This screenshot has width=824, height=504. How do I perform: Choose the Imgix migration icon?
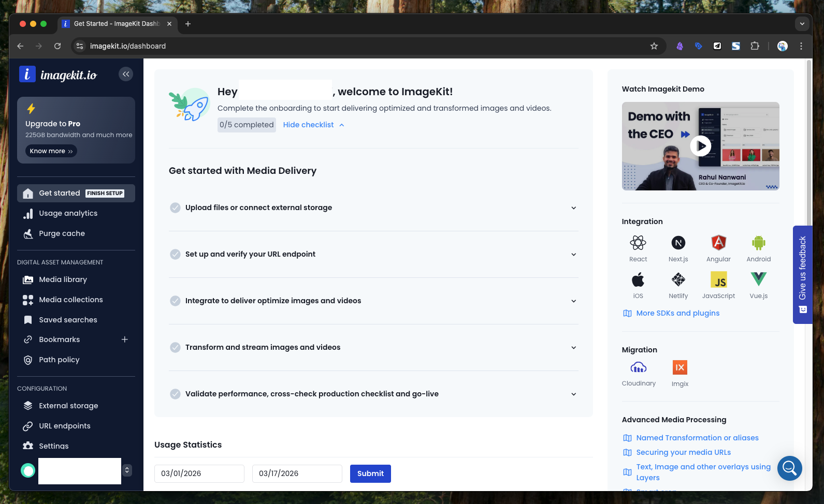coord(680,367)
